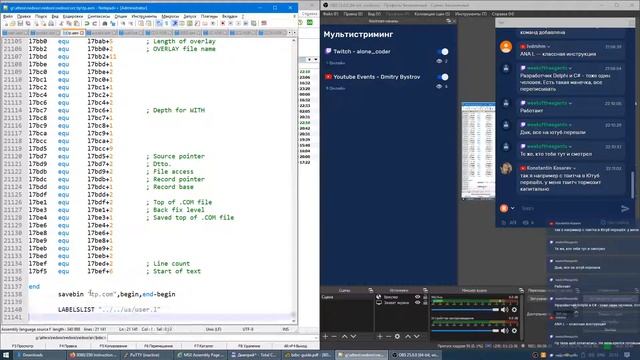
Task: Click the New file icon in Notepad++ toolbar
Action: pyautogui.click(x=6, y=24)
